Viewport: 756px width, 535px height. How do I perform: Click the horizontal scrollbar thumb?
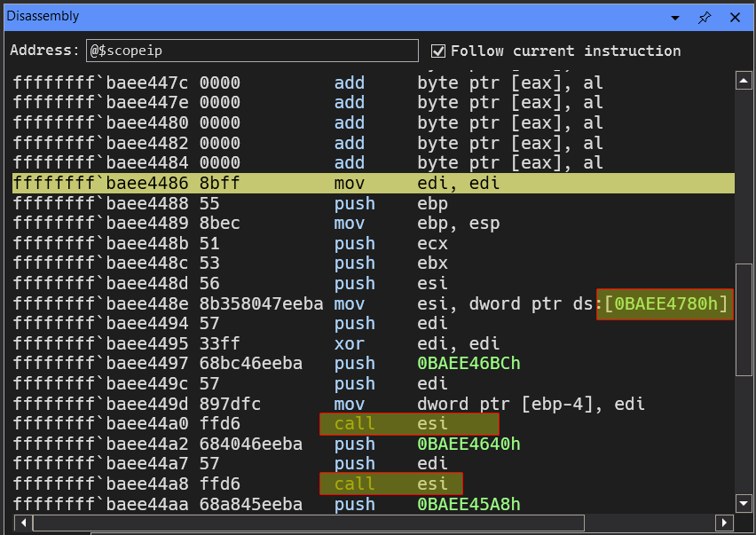[309, 523]
